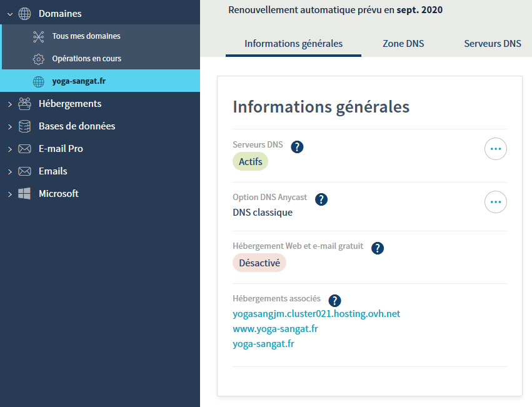Expand the Bases de données section
The height and width of the screenshot is (407, 532).
pyautogui.click(x=9, y=126)
